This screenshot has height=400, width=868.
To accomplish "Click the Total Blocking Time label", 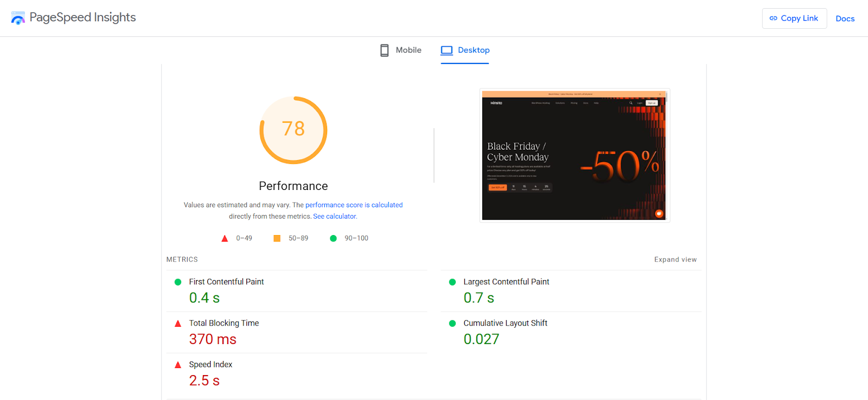I will (x=224, y=323).
